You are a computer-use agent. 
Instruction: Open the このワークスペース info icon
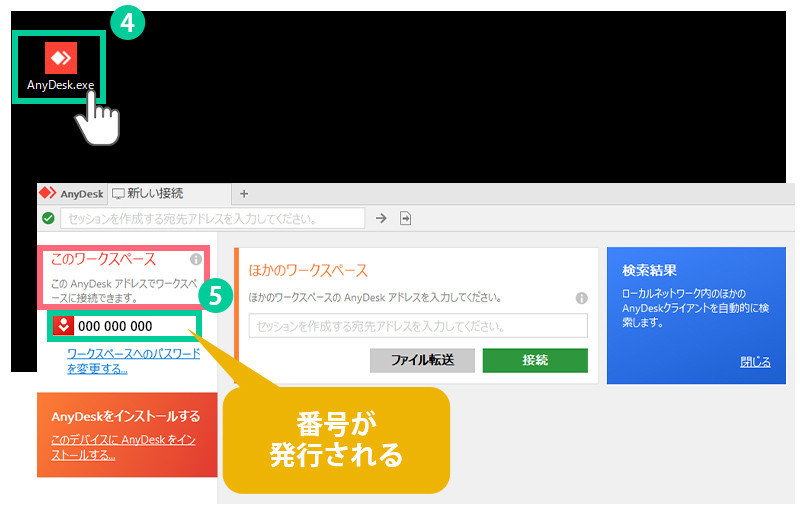pos(196,259)
